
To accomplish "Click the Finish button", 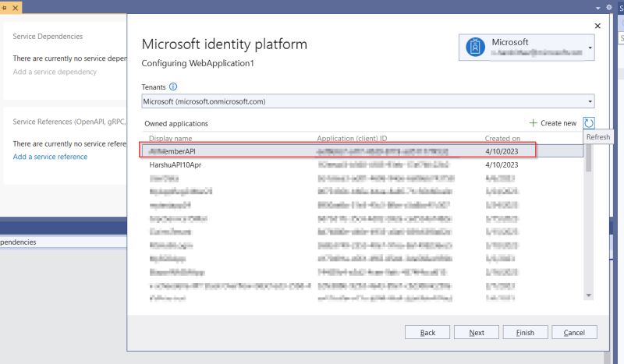I will point(525,332).
